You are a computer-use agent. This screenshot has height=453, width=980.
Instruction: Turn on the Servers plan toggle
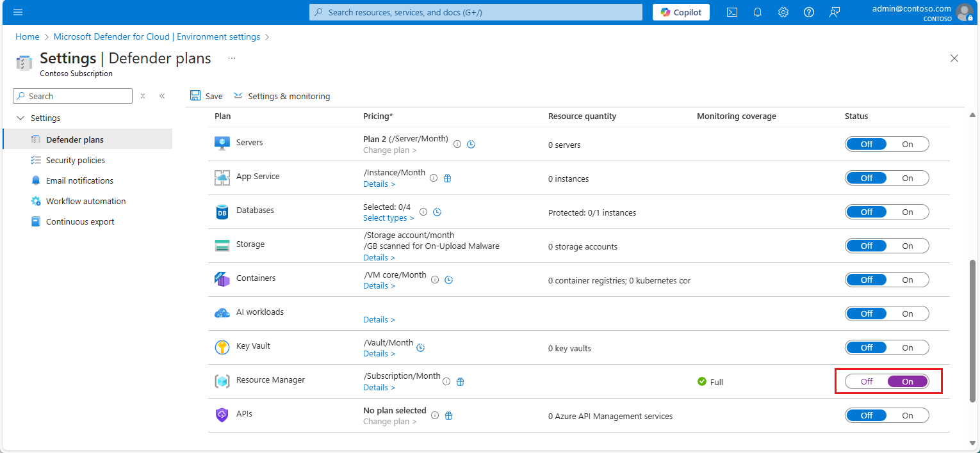pyautogui.click(x=907, y=145)
